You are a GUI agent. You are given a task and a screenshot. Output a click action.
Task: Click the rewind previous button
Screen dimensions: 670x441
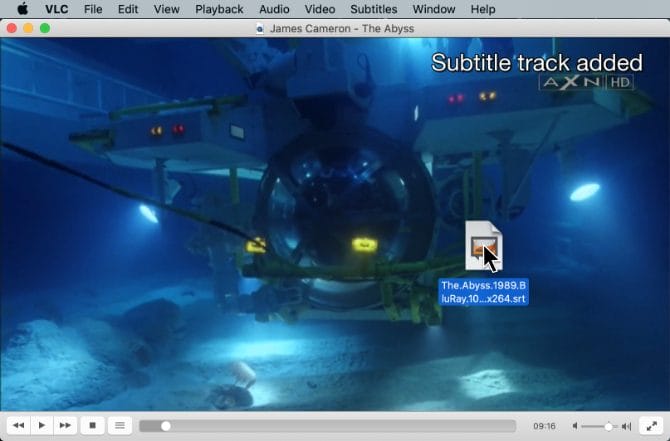coord(19,425)
